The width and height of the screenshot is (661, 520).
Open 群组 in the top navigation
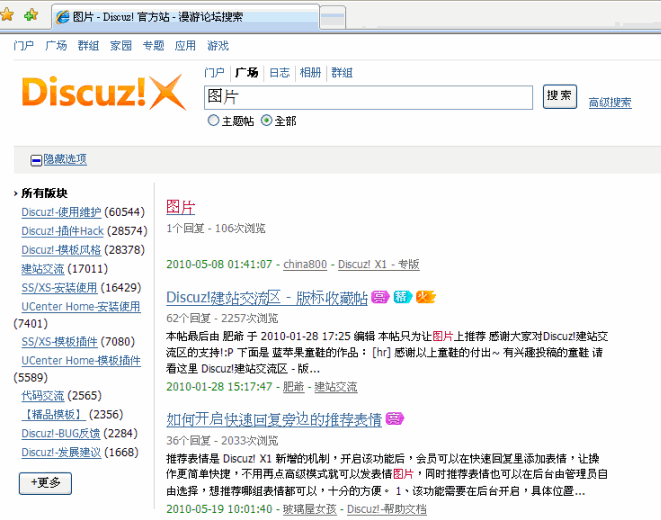click(89, 46)
